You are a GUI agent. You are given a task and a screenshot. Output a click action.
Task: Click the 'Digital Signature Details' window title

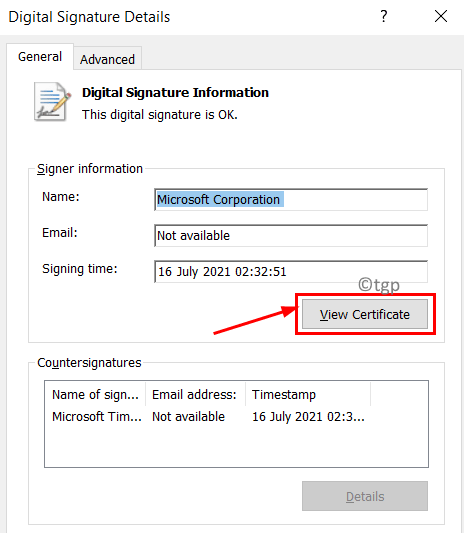89,17
